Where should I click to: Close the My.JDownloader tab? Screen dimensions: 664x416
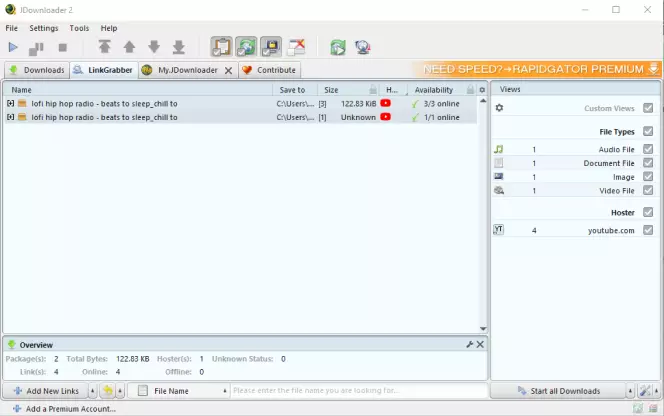click(x=228, y=70)
